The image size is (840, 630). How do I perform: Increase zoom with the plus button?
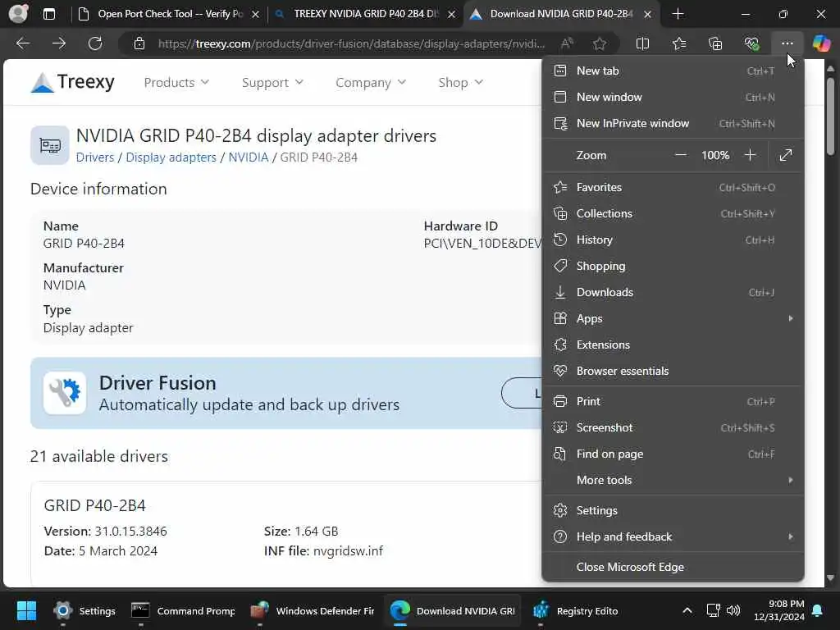750,155
